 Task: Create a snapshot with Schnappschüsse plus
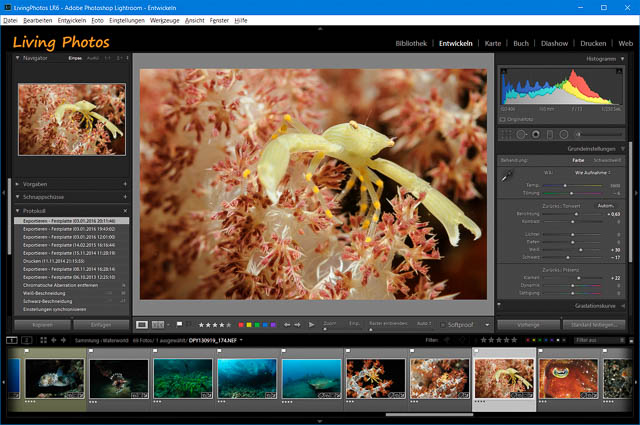[x=125, y=197]
